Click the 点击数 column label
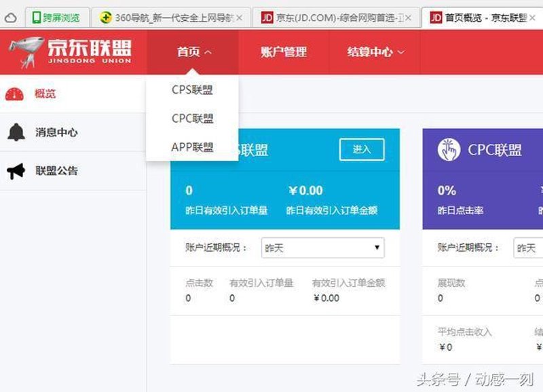543x392 pixels. [199, 283]
